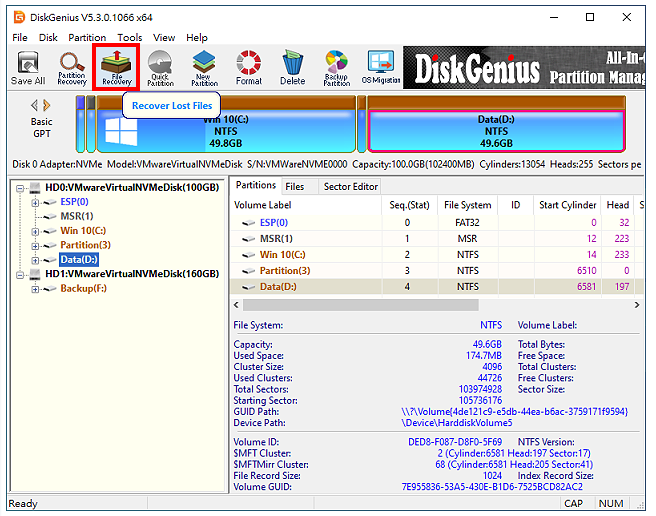Select Win 10(C:) in the disk tree

[x=83, y=231]
